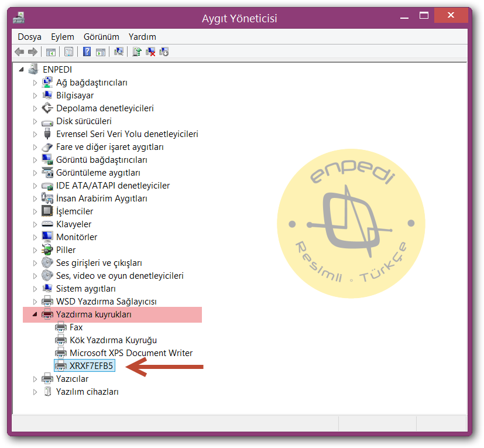Click the Disable device down-arrow icon

point(164,52)
